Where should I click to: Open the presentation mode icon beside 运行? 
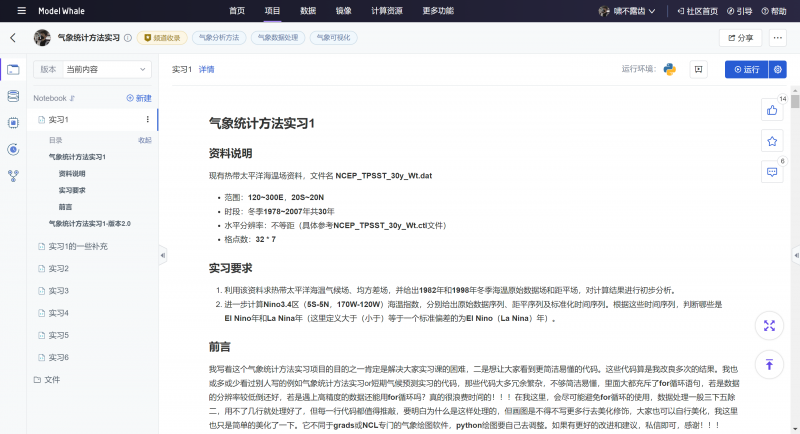point(699,69)
